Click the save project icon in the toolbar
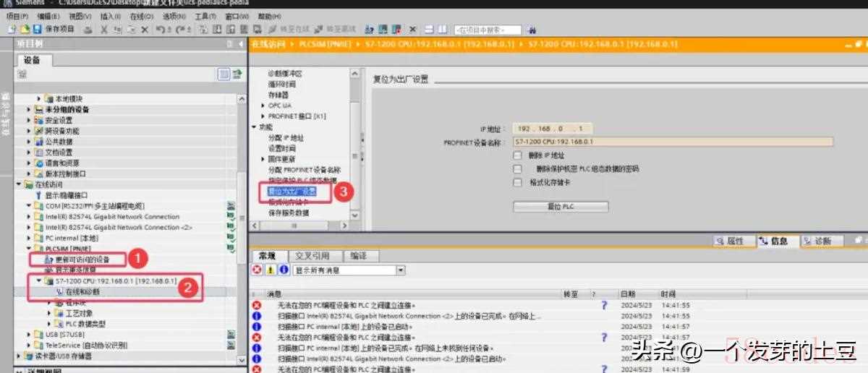The height and width of the screenshot is (373, 868). pos(36,30)
